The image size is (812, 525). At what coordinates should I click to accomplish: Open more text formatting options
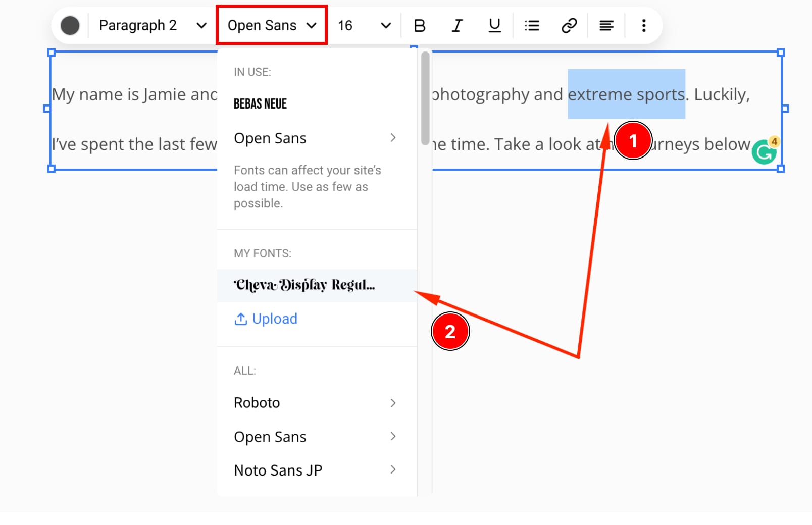[643, 25]
